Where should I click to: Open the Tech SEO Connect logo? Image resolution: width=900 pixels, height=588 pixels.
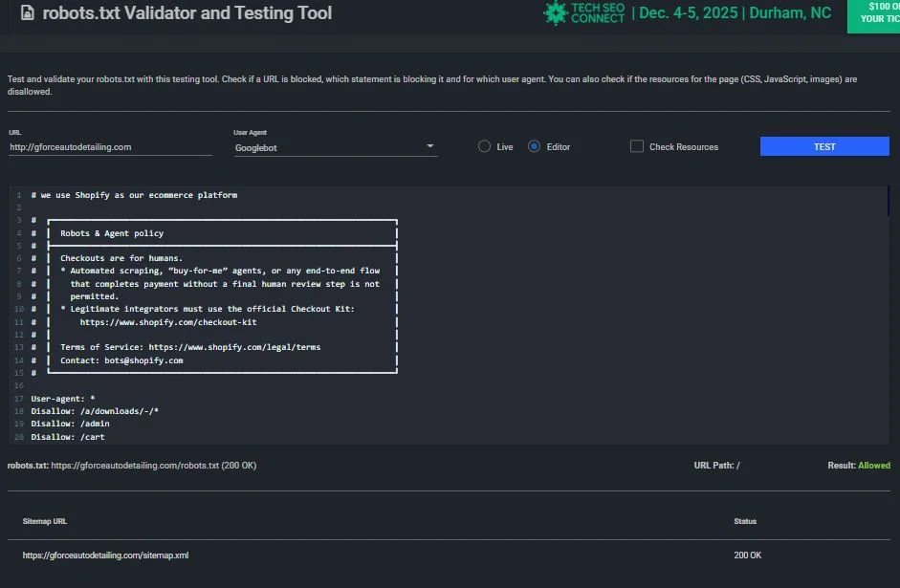coord(584,12)
